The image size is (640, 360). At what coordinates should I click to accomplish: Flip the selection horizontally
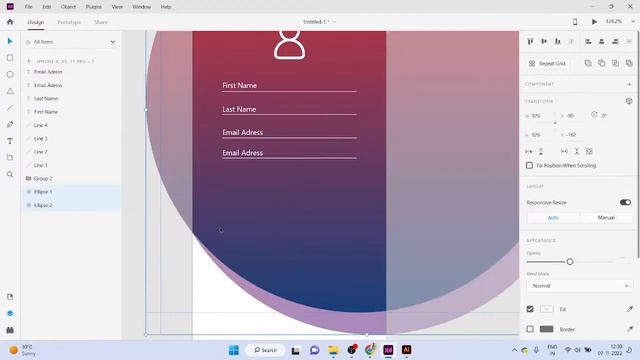[529, 151]
